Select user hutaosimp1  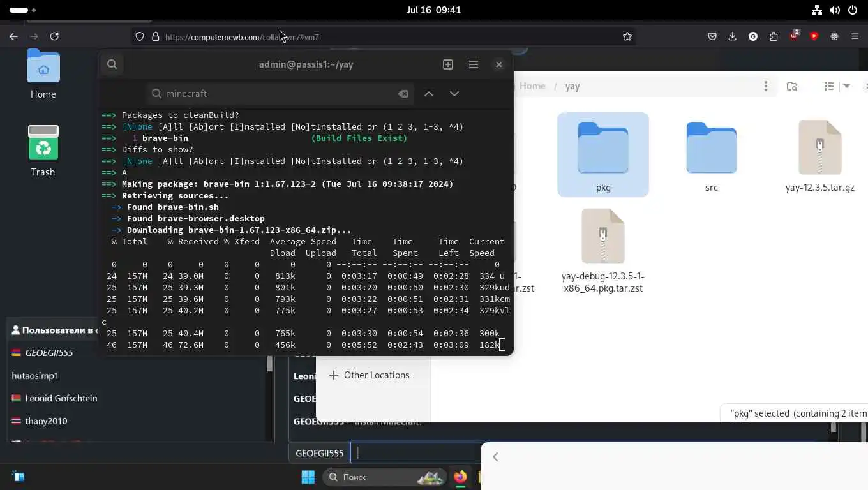pyautogui.click(x=35, y=376)
